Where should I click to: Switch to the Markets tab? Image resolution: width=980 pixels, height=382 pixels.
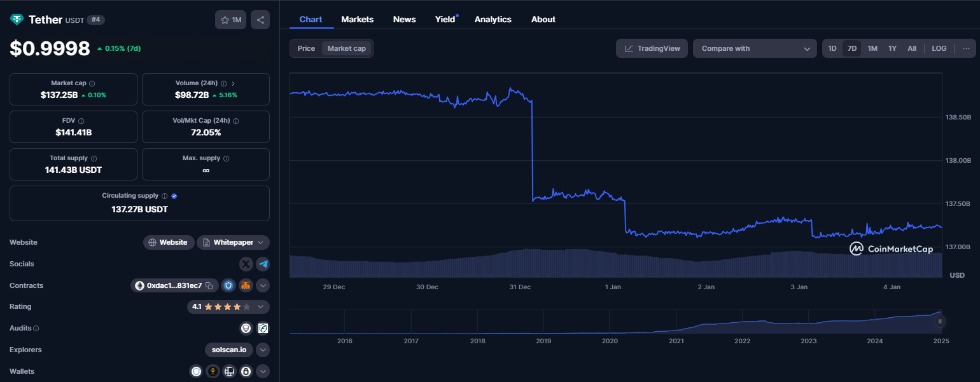coord(357,19)
